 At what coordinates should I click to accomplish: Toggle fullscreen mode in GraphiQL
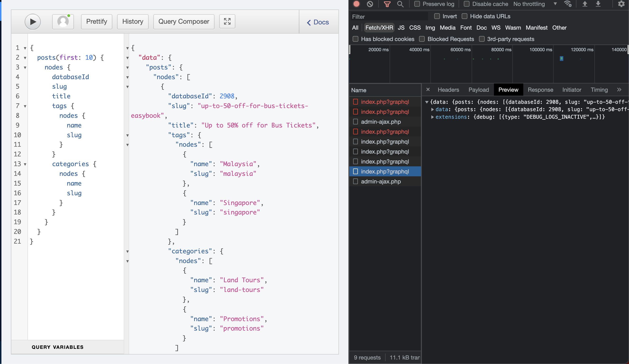point(227,22)
